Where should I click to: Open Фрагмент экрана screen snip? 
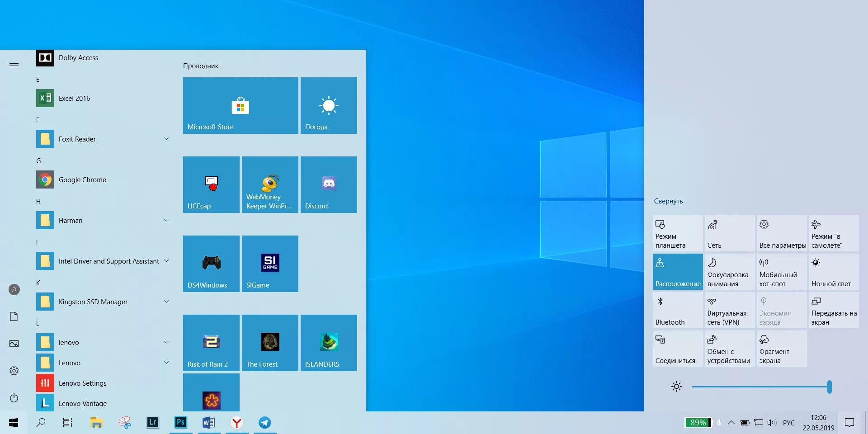click(x=782, y=349)
